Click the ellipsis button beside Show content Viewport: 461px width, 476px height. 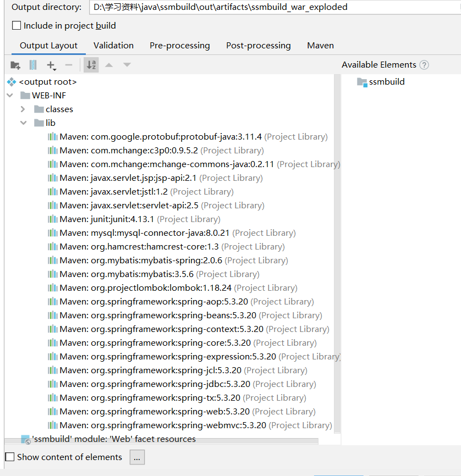coord(137,457)
